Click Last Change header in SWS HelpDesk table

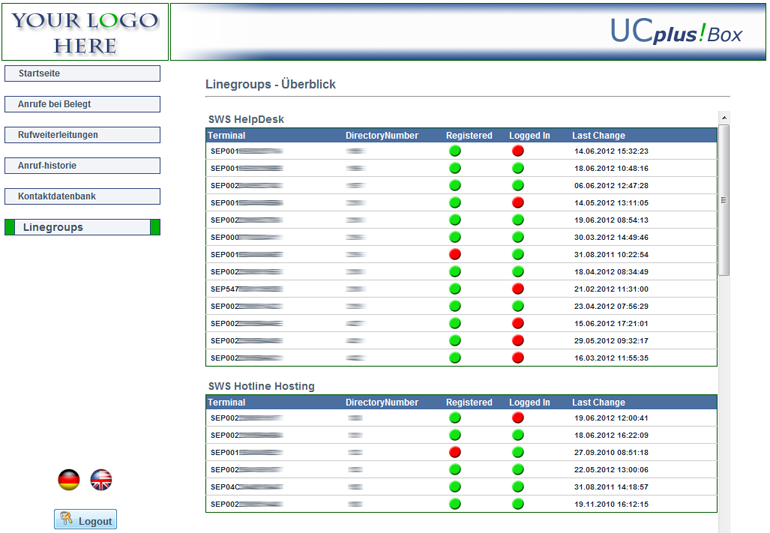click(x=598, y=136)
